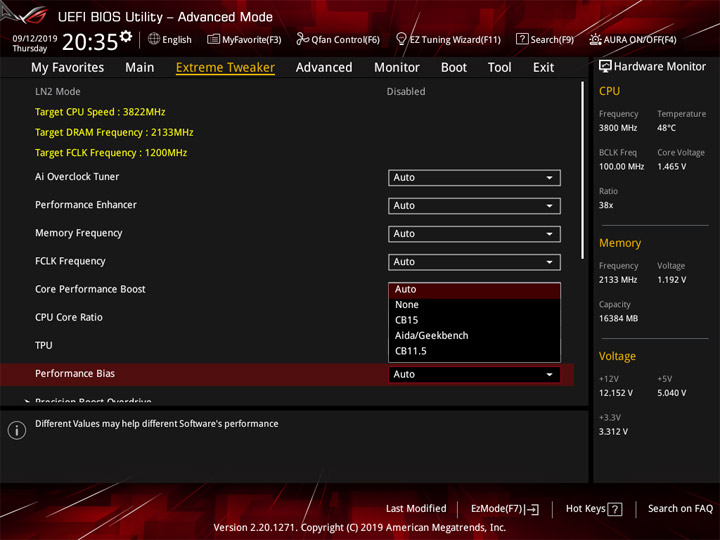Collapse the Performance Bias dropdown
The height and width of the screenshot is (540, 720).
[x=474, y=374]
